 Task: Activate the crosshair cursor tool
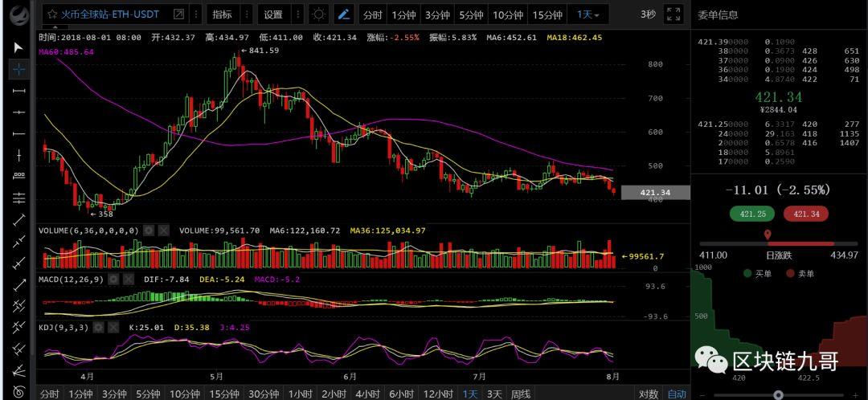coord(18,69)
